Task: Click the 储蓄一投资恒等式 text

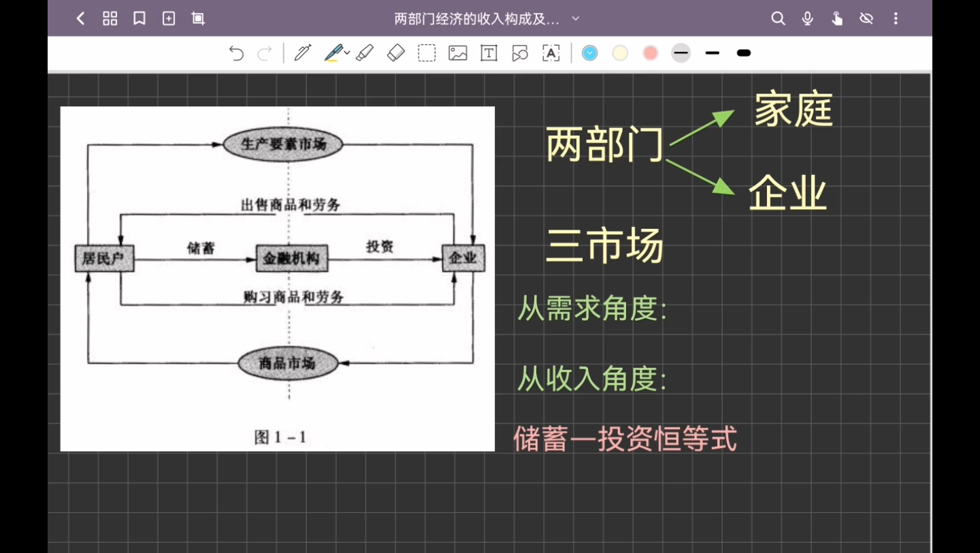Action: coord(625,439)
